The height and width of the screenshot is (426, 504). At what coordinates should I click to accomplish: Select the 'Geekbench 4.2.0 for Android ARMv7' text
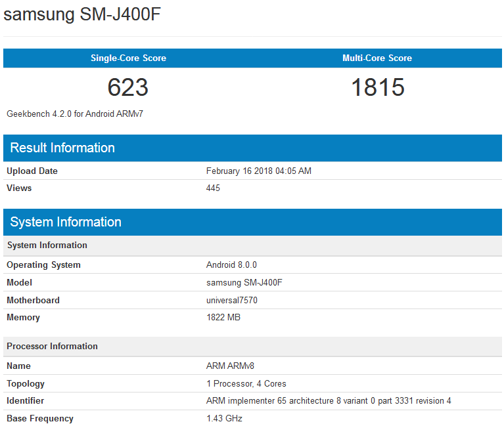coord(75,114)
